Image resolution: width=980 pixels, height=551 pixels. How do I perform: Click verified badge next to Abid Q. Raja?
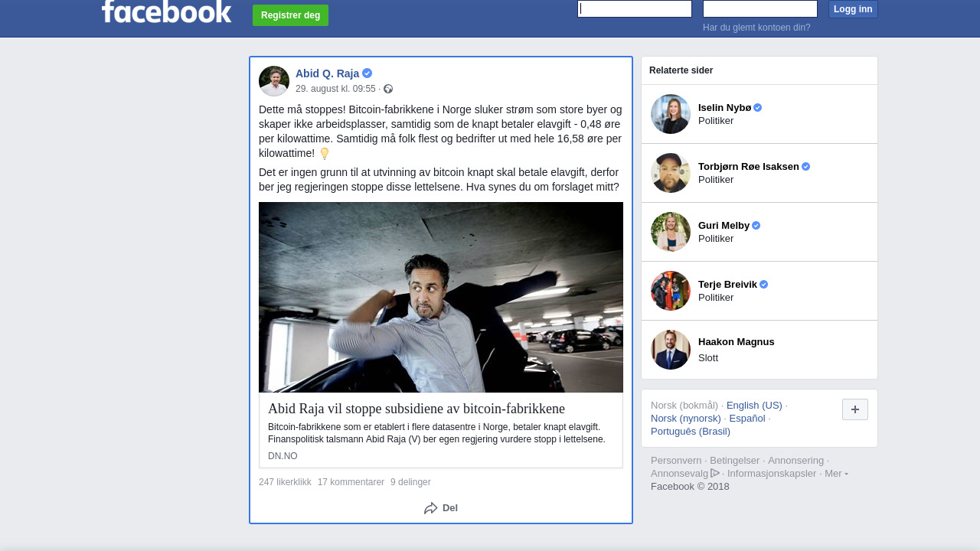(367, 73)
